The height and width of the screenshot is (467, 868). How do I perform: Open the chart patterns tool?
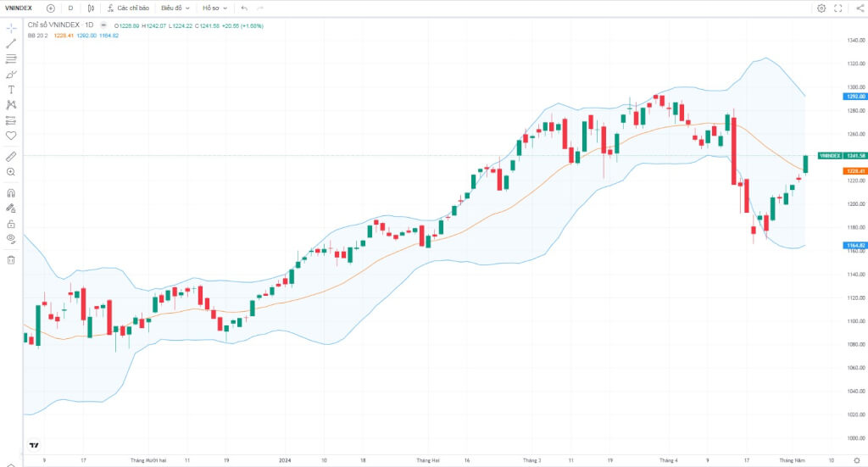click(x=11, y=104)
